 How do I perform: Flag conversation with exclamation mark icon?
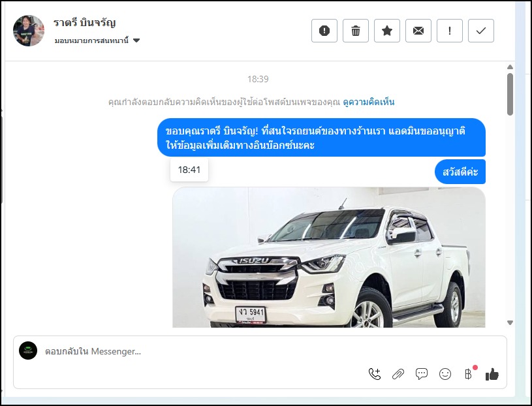tap(450, 31)
